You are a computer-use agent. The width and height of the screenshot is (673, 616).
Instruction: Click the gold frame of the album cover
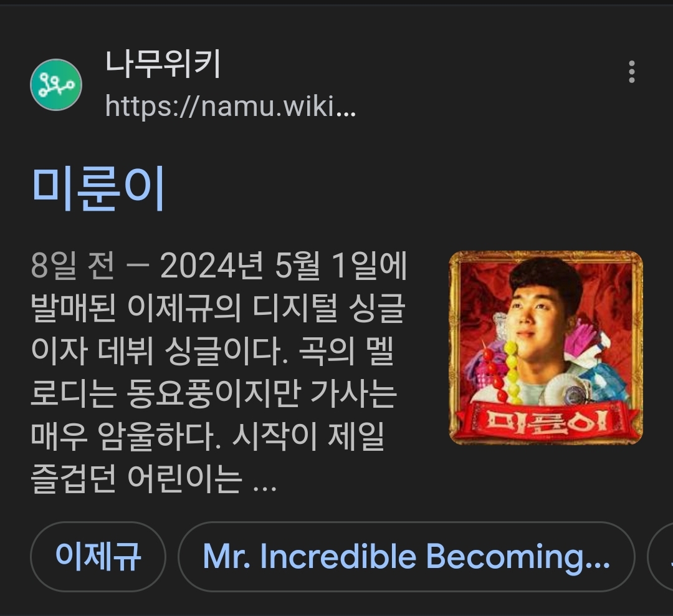(x=545, y=256)
